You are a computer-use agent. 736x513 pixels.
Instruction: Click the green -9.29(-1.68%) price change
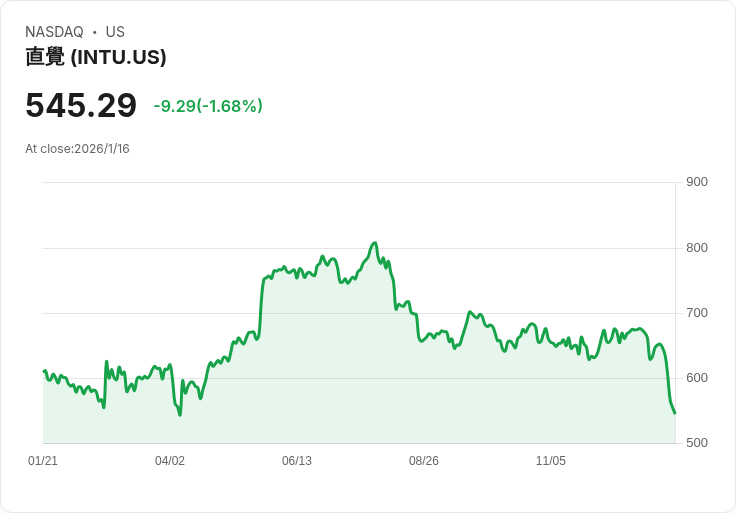pyautogui.click(x=208, y=106)
